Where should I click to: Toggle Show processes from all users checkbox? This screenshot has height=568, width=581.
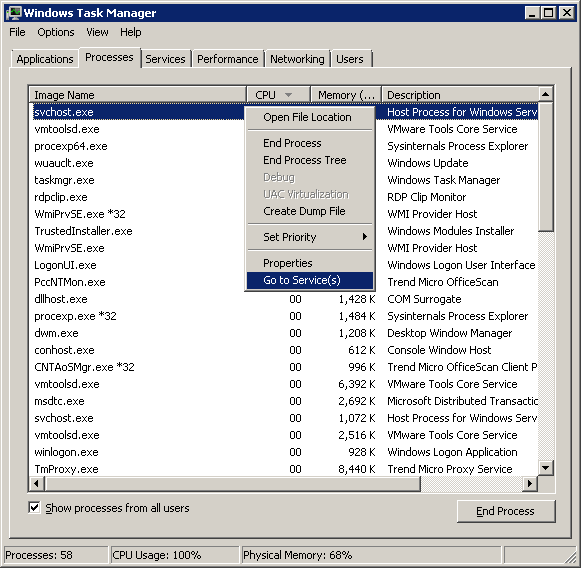(x=34, y=508)
